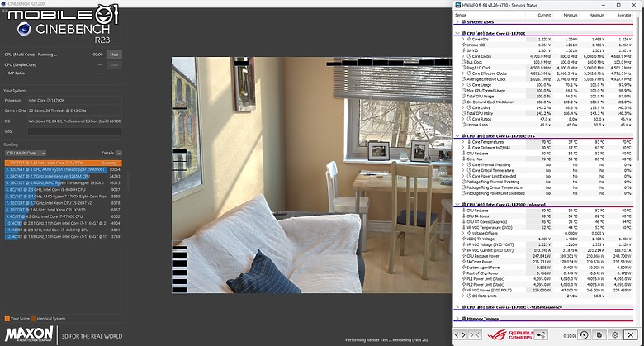Click the Info text field

click(x=75, y=131)
